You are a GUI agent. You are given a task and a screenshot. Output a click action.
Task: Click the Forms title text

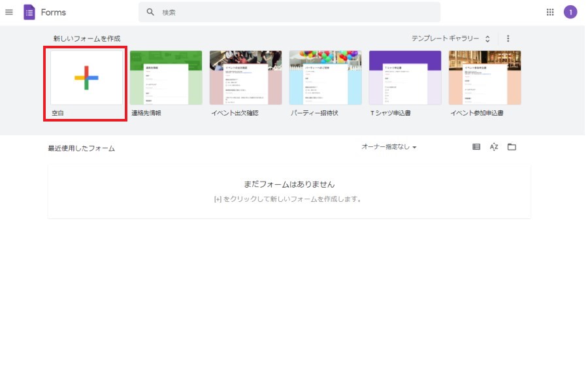(53, 12)
